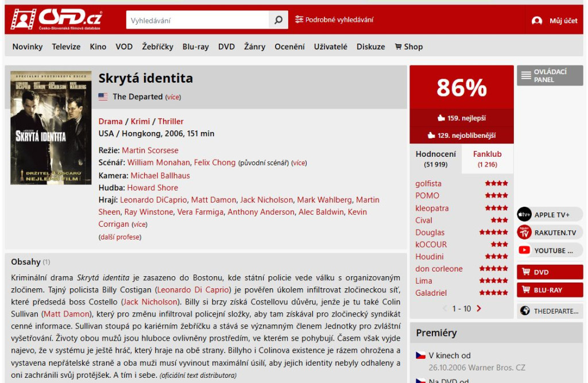Open the Televize menu
The width and height of the screenshot is (588, 383).
click(66, 47)
